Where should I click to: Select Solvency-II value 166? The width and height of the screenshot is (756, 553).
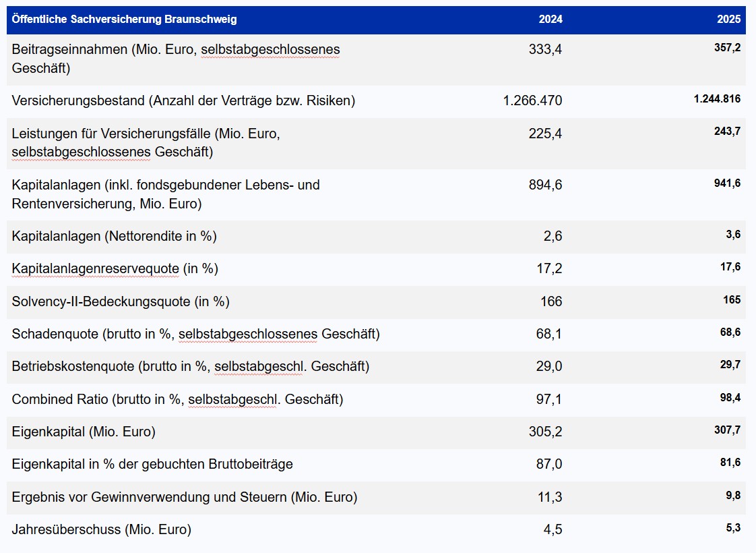click(551, 301)
